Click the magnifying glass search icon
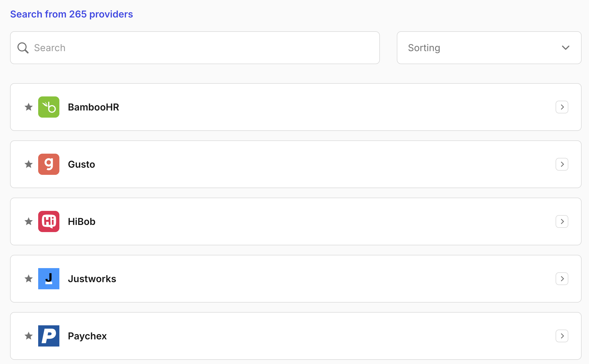Viewport: 589px width, 364px height. click(23, 48)
